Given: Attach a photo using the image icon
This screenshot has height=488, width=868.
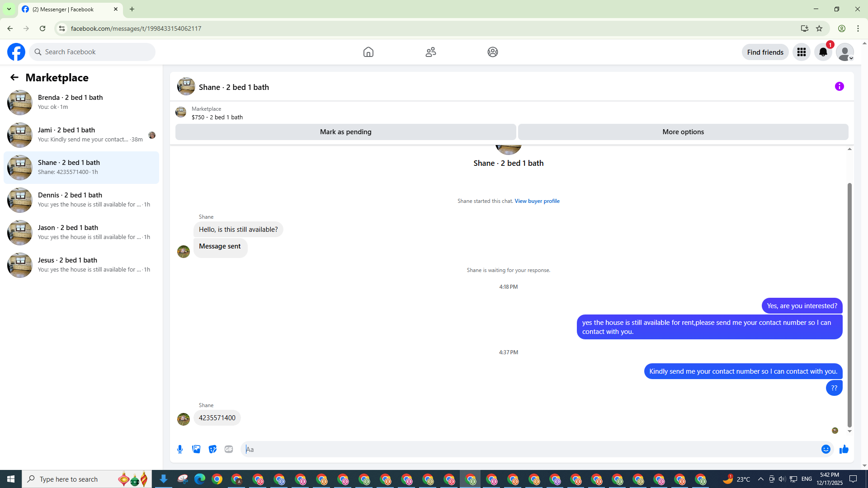Looking at the screenshot, I should tap(196, 449).
